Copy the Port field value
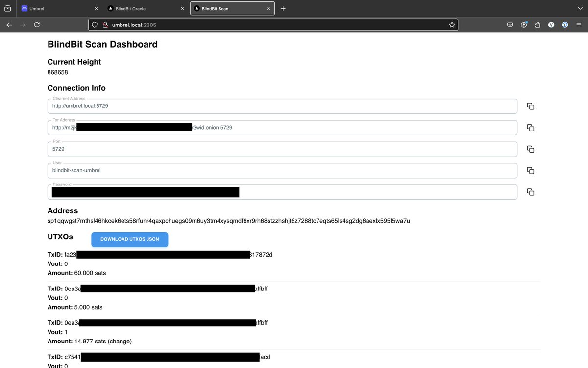Viewport: 588px width, 368px height. [530, 149]
